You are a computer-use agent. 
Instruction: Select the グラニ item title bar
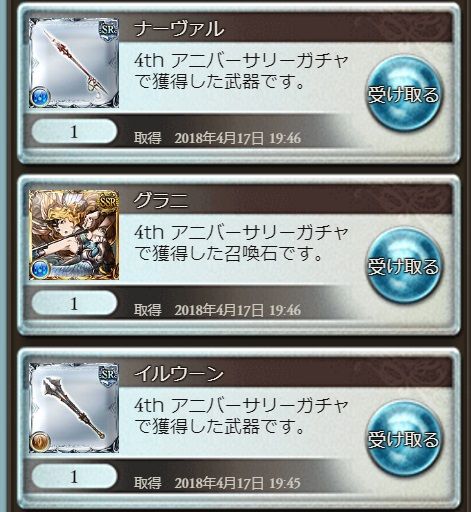pyautogui.click(x=286, y=200)
